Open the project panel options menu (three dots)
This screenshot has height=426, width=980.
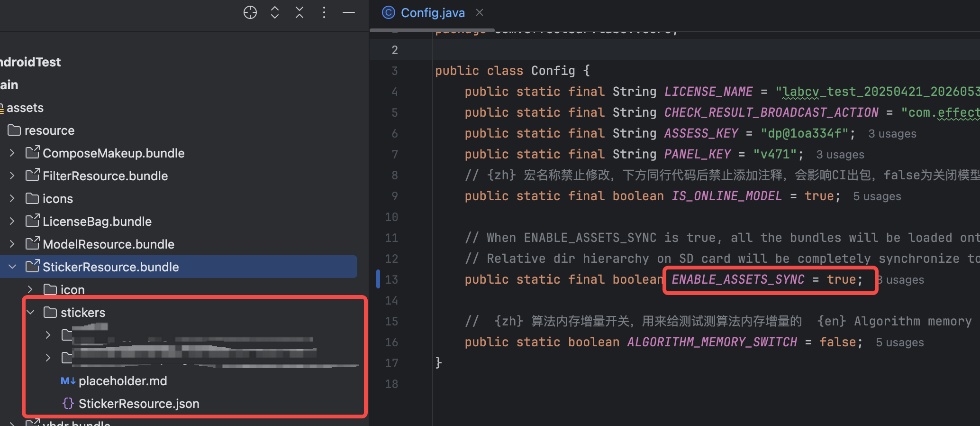[324, 12]
